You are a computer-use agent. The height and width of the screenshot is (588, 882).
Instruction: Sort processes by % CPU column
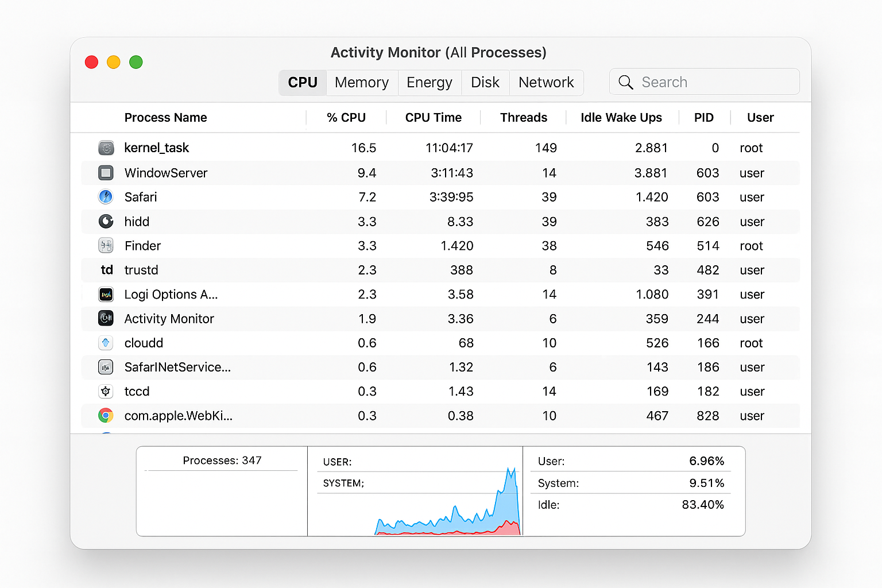pyautogui.click(x=346, y=117)
